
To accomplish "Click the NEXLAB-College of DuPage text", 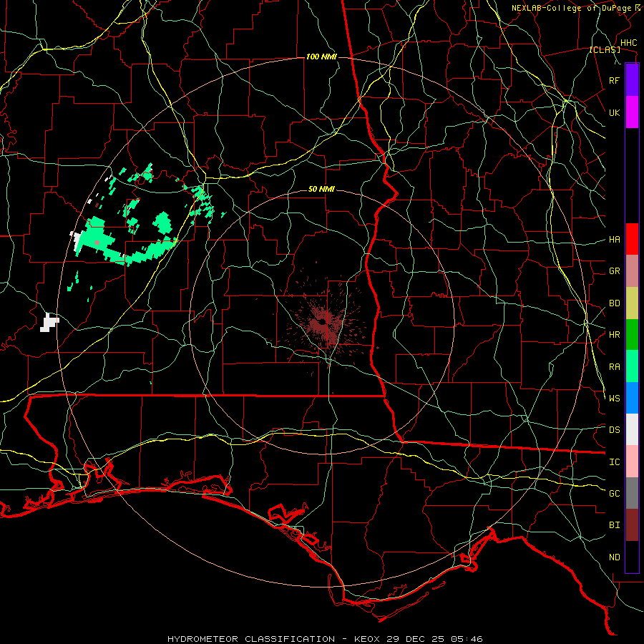I will tap(571, 8).
